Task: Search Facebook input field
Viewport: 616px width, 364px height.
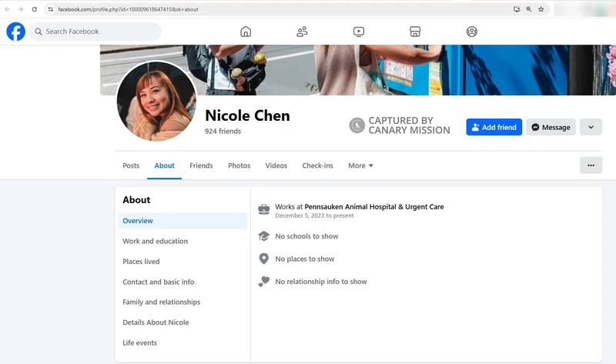Action: [x=95, y=32]
